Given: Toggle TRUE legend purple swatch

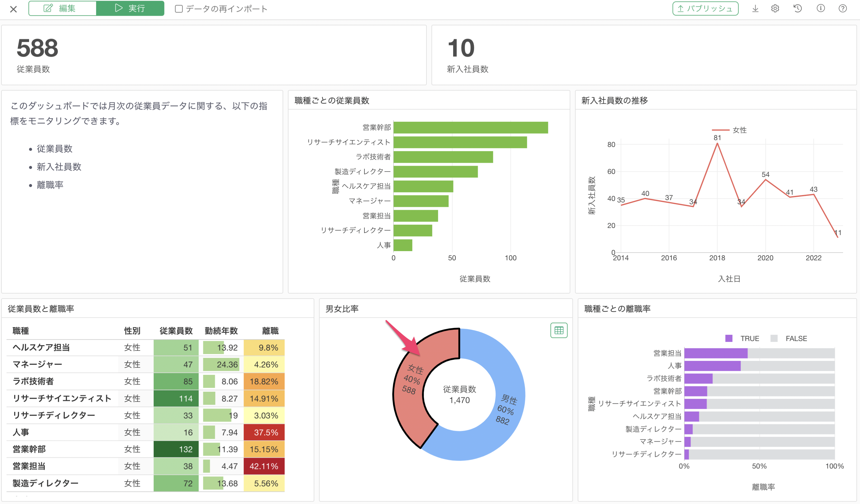Looking at the screenshot, I should pos(729,338).
